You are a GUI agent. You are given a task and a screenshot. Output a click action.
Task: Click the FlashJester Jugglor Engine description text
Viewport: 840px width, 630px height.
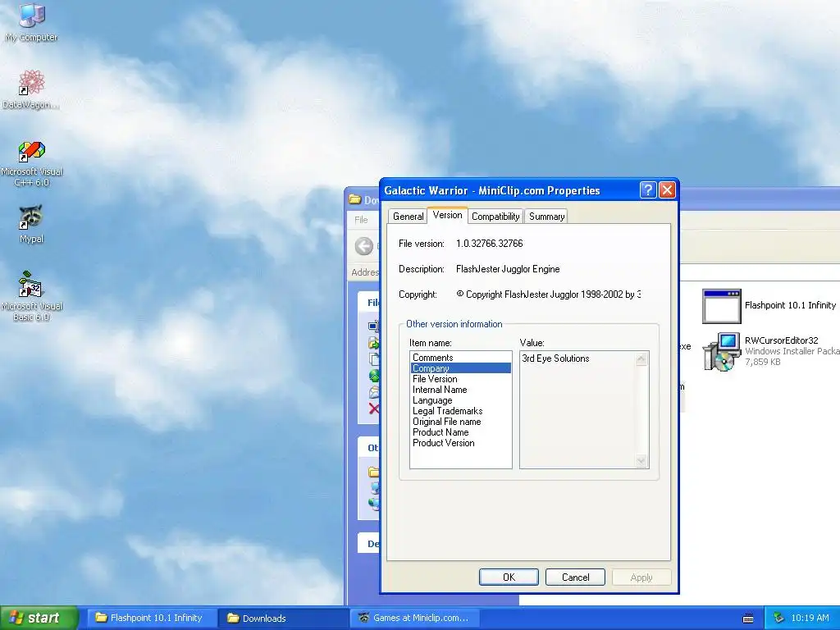point(508,269)
